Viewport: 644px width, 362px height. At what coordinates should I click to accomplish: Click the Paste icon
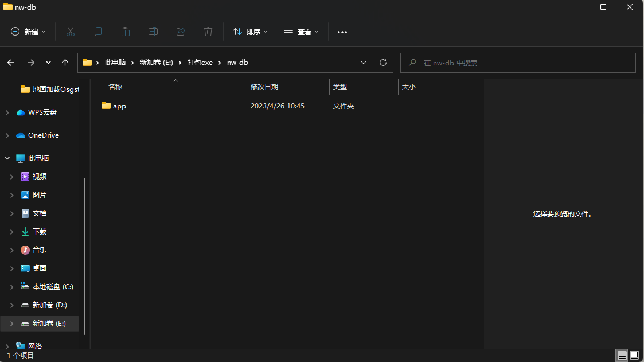[125, 32]
